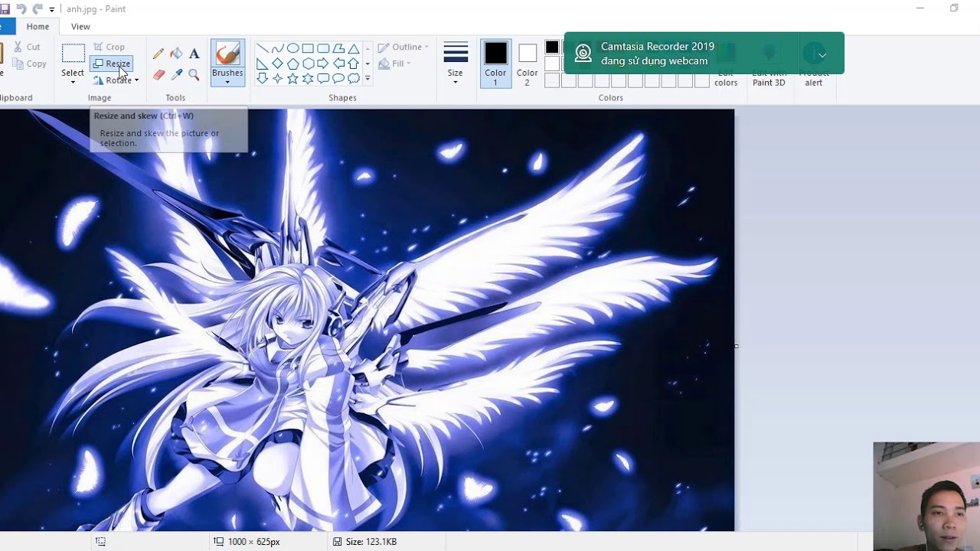980x551 pixels.
Task: Activate the rectangular selection tool icon
Action: click(73, 54)
